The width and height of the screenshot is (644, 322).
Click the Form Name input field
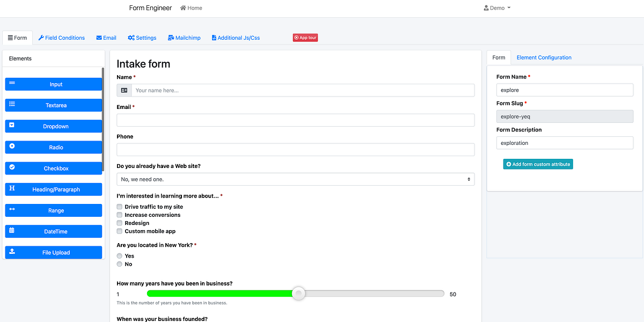565,90
